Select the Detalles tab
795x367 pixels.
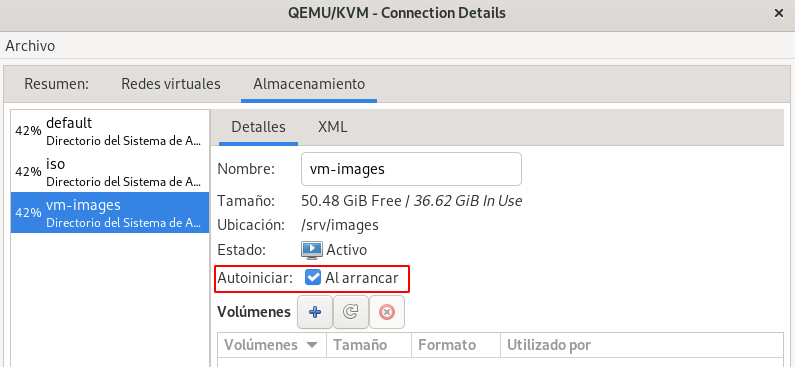[x=259, y=127]
